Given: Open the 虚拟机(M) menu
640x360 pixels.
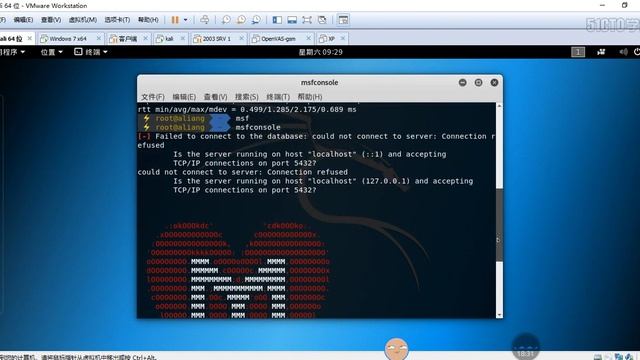Looking at the screenshot, I should 82,20.
